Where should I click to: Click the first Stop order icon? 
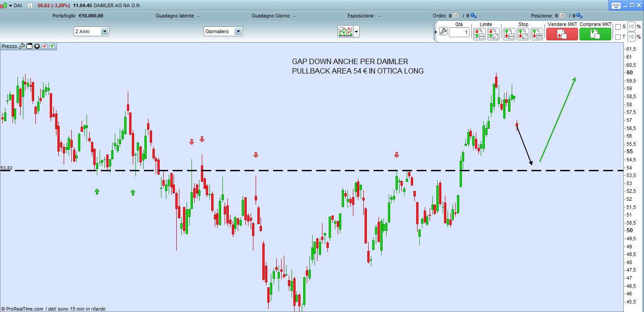509,34
